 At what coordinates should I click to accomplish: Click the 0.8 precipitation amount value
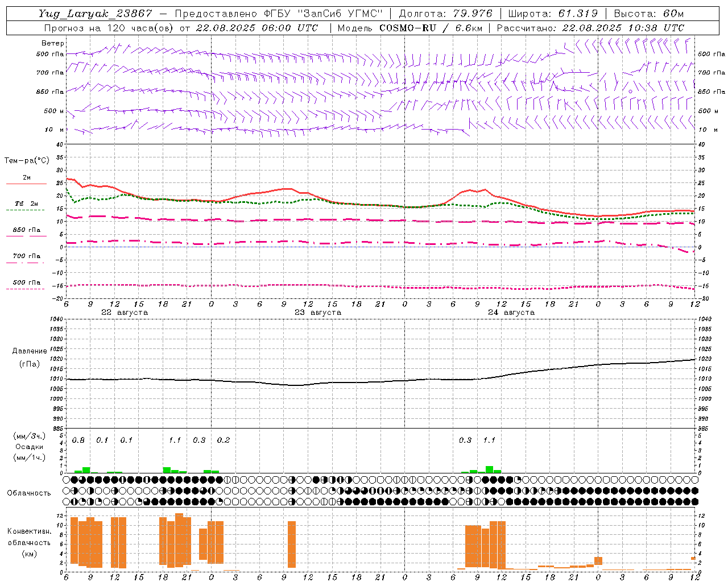78,440
